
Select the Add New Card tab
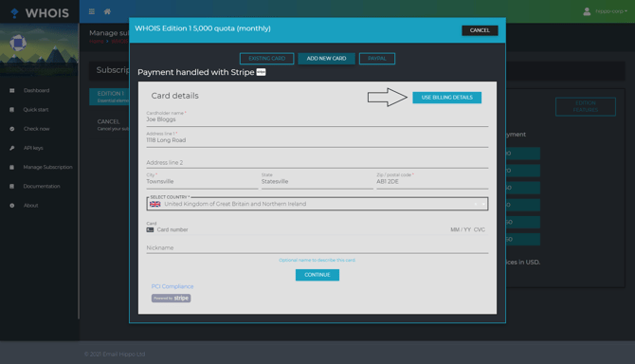click(326, 59)
